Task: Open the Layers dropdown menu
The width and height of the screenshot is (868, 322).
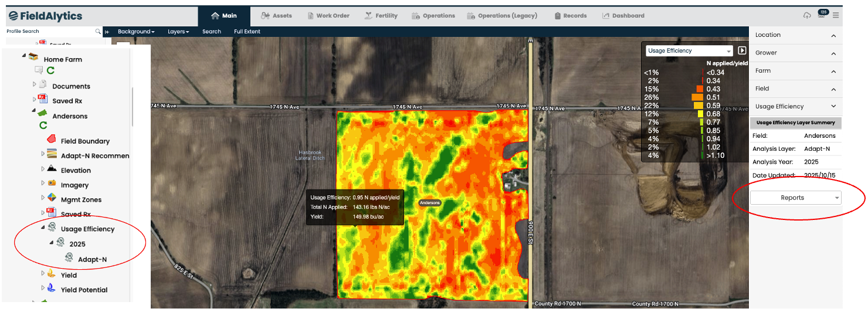Action: [x=178, y=32]
